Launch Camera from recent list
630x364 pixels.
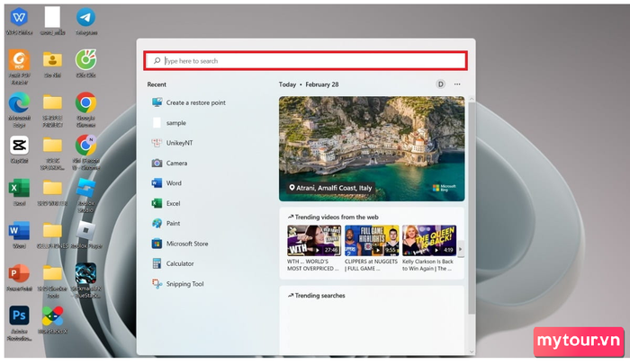169,163
